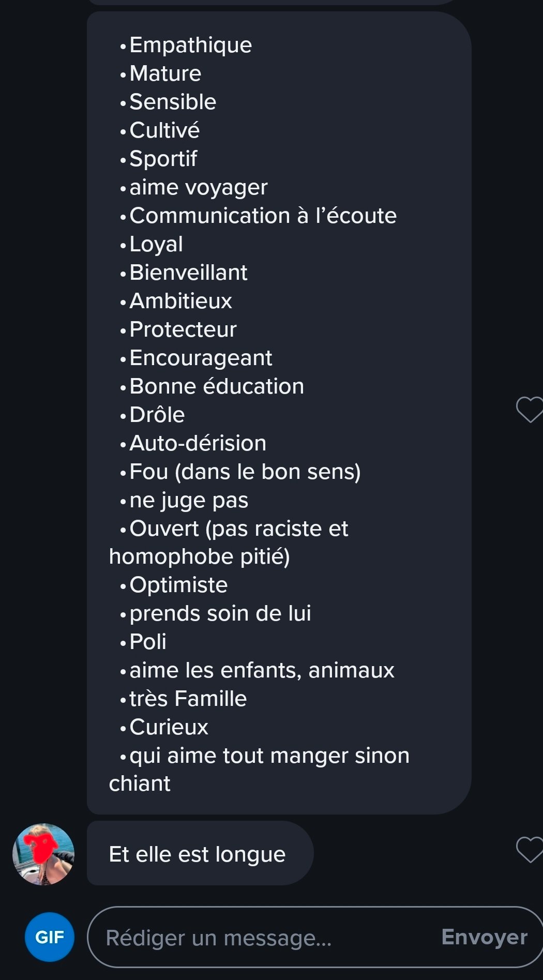Viewport: 543px width, 980px height.
Task: Select the "Auto-dérision" entry
Action: (x=198, y=443)
